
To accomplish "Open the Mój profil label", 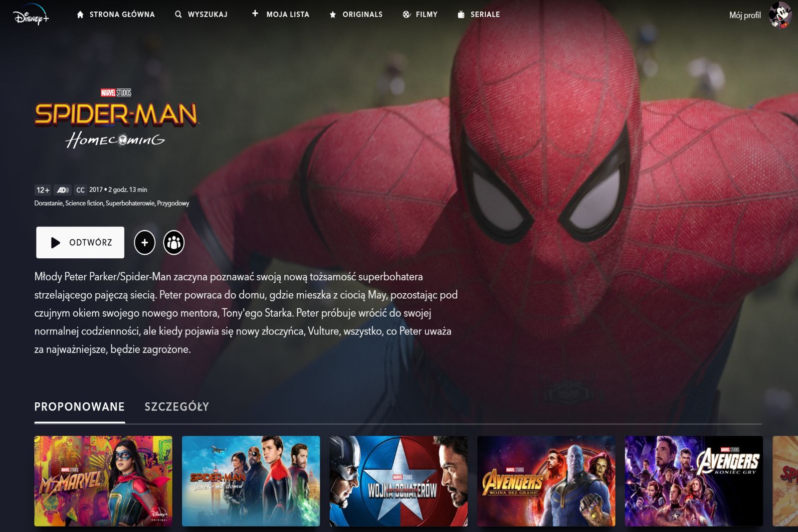I will pos(745,15).
